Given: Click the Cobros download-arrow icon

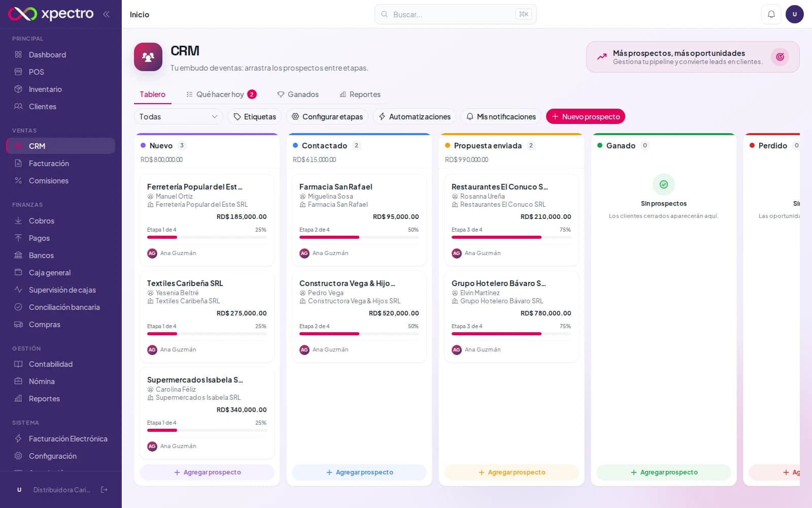Looking at the screenshot, I should (18, 220).
